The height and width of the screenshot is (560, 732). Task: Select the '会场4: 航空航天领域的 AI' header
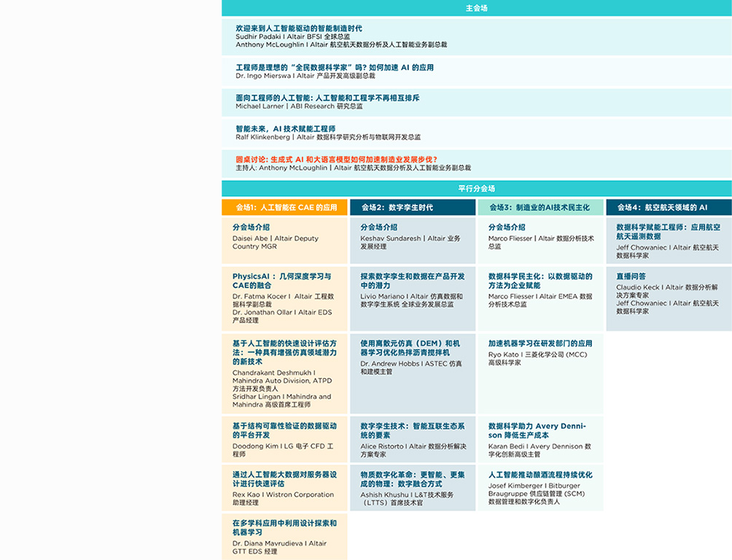point(669,207)
